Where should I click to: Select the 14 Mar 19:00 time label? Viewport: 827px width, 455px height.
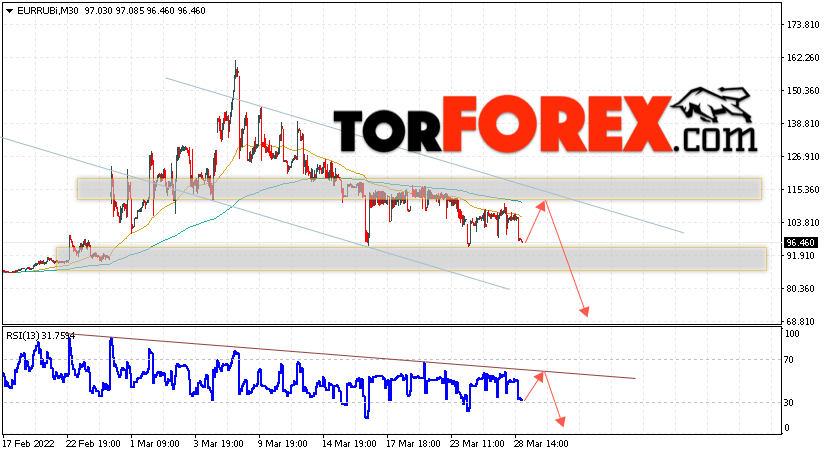349,443
